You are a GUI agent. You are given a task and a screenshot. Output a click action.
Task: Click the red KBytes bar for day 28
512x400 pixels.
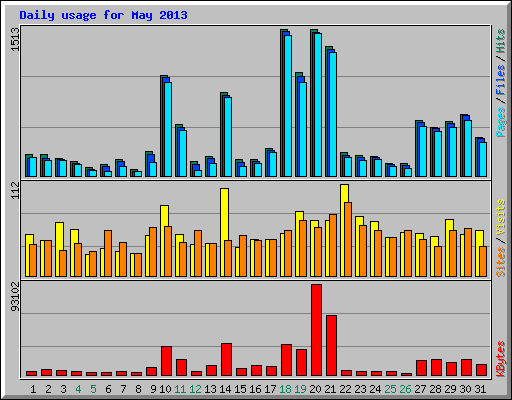coord(436,367)
